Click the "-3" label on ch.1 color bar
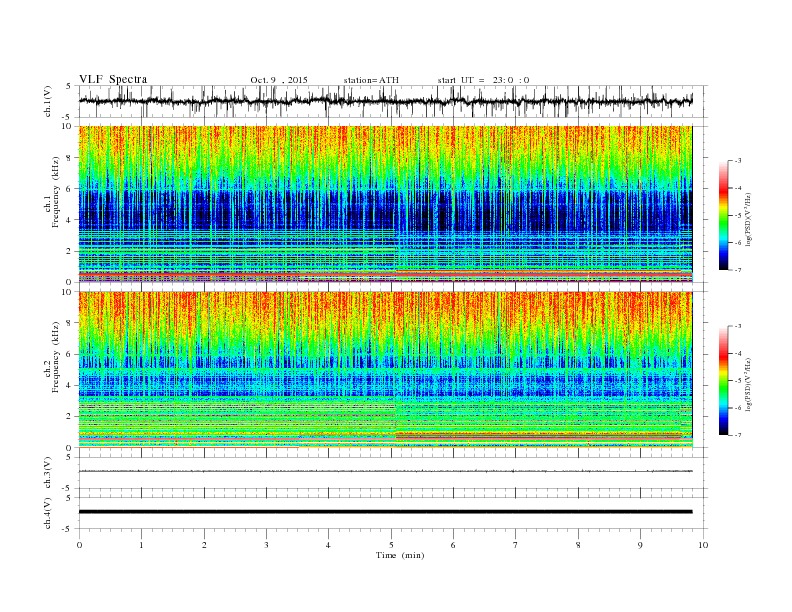Viewport: 792px width, 612px height. point(738,161)
